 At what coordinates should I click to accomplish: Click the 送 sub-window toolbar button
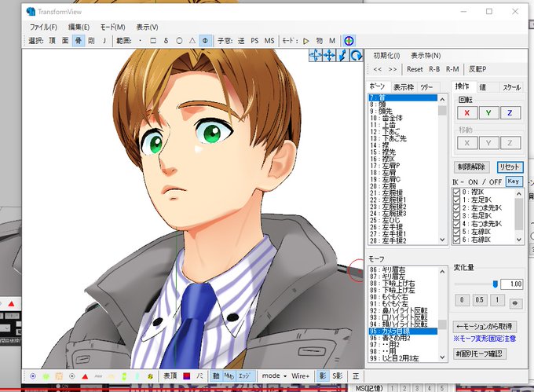coord(241,41)
